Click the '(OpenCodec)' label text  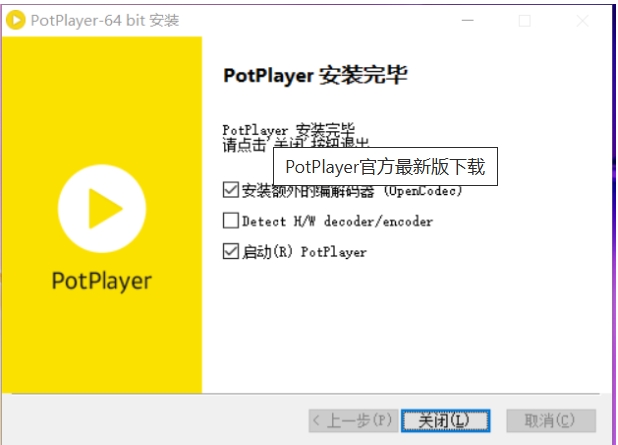coord(423,191)
